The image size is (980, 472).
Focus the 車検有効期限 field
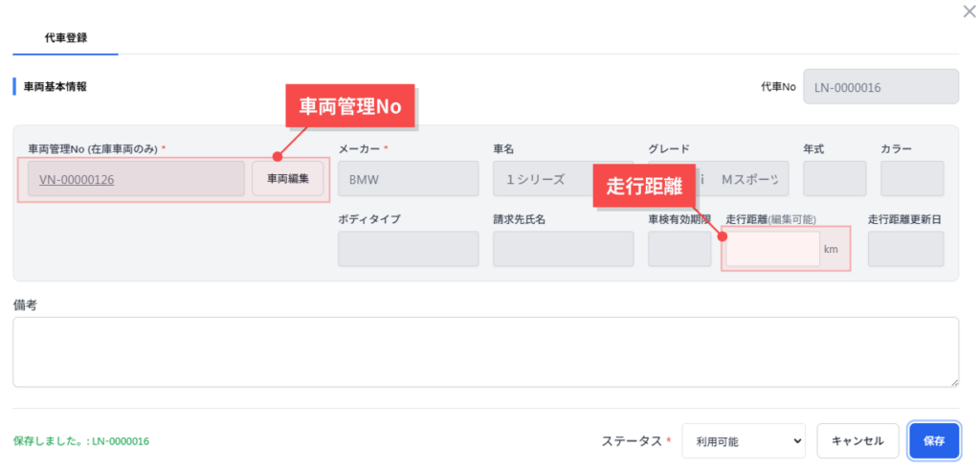point(679,249)
